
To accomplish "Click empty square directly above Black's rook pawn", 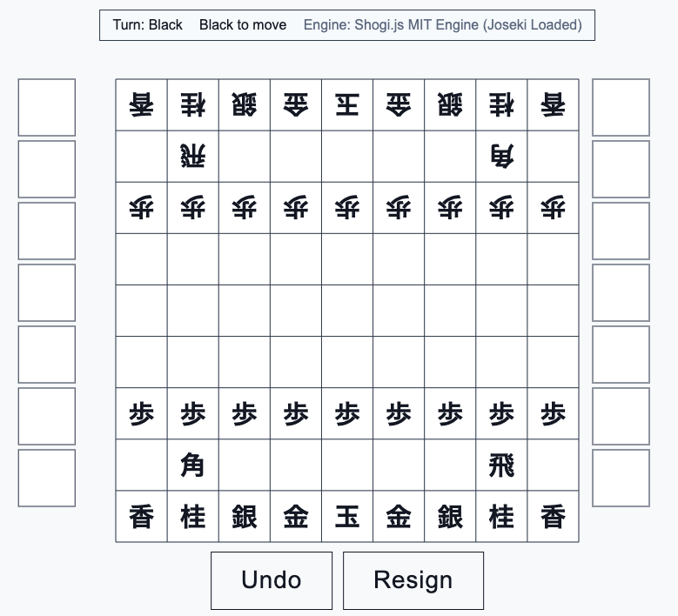I will point(501,362).
